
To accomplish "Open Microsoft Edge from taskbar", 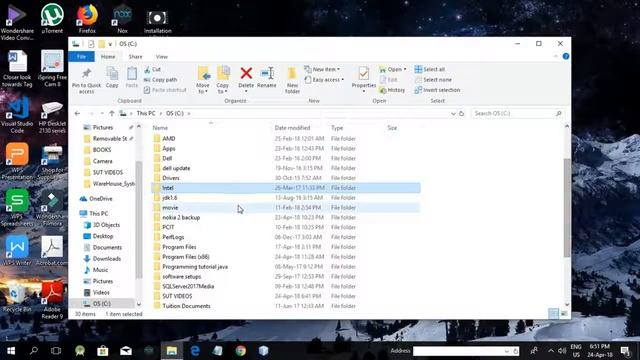I will point(195,351).
